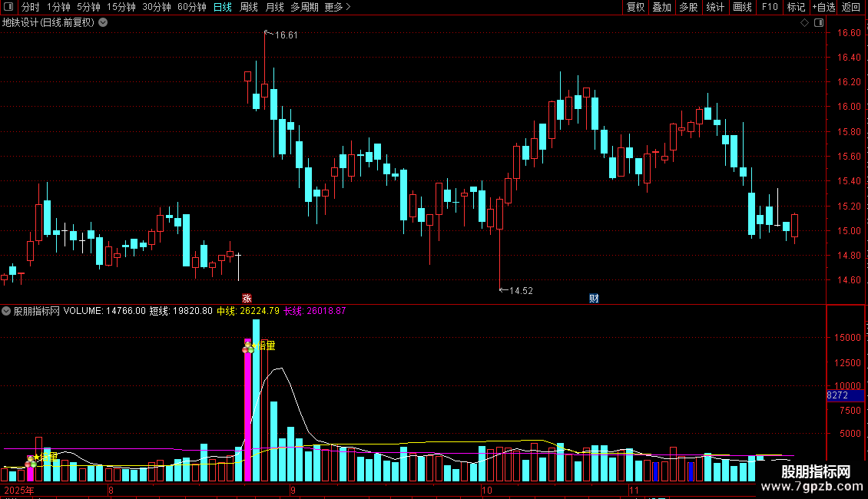Viewport: 868px width, 499px height.
Task: Select the 60分钟 period
Action: click(192, 7)
